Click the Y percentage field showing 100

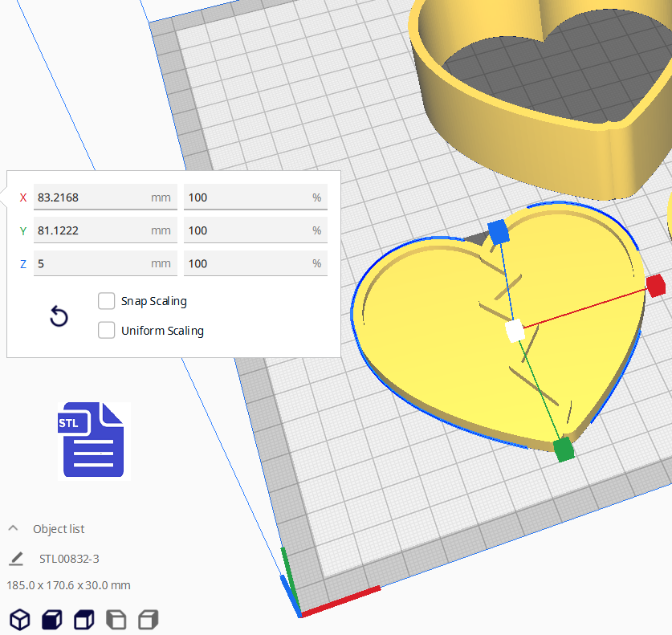pyautogui.click(x=255, y=230)
